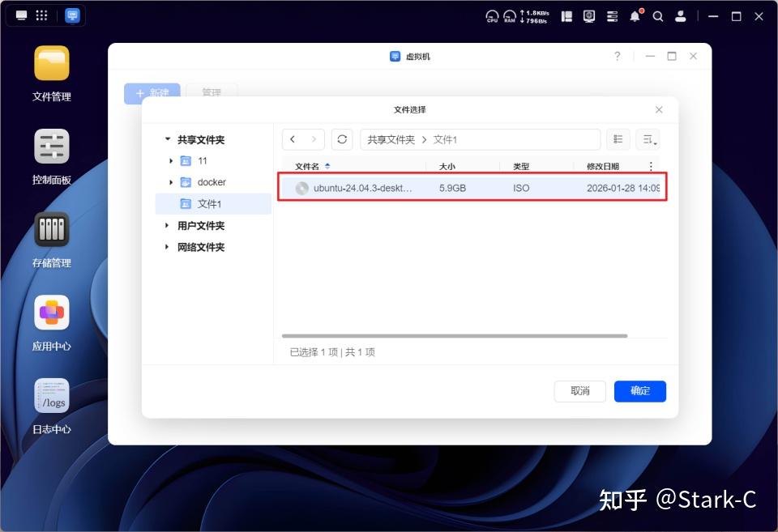
Task: Sort by the 修改日期 column header
Action: pos(603,167)
